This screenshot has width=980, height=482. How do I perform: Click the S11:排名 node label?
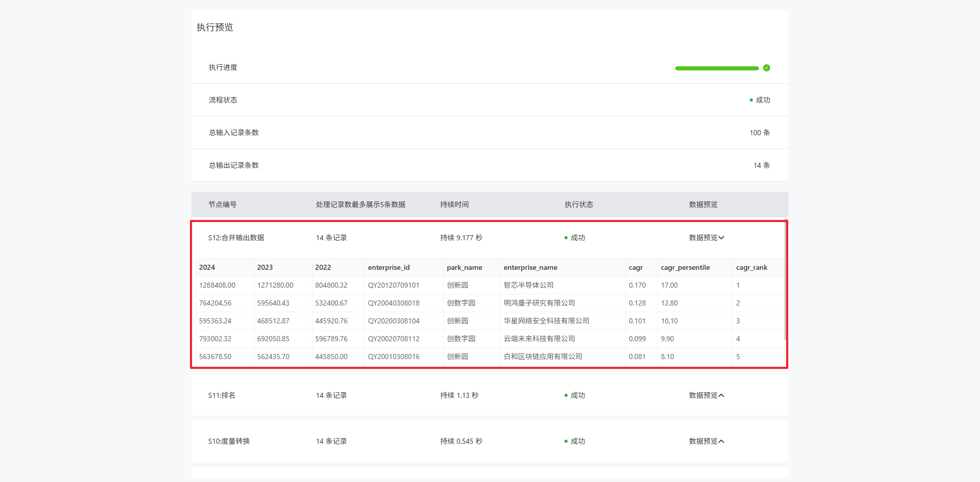222,395
